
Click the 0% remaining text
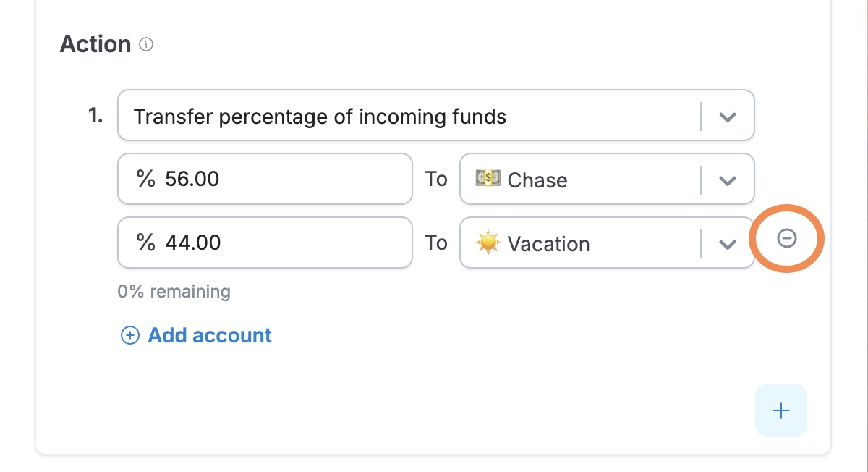174,292
